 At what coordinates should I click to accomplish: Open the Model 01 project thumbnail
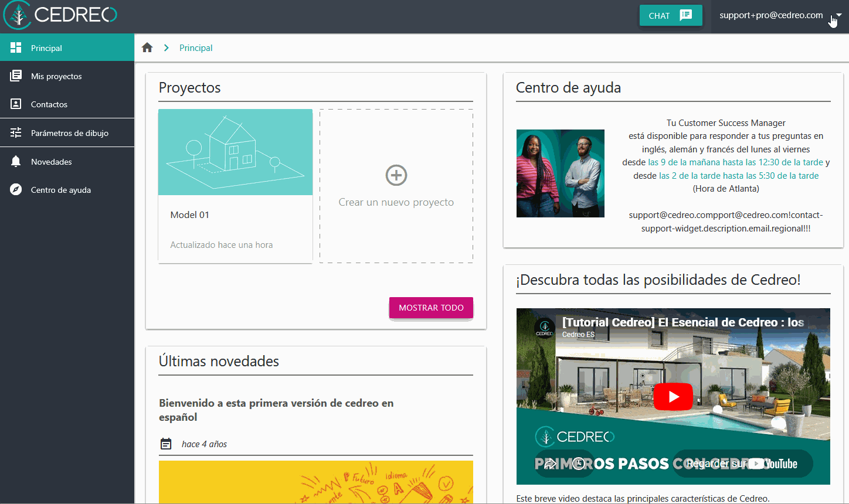235,152
